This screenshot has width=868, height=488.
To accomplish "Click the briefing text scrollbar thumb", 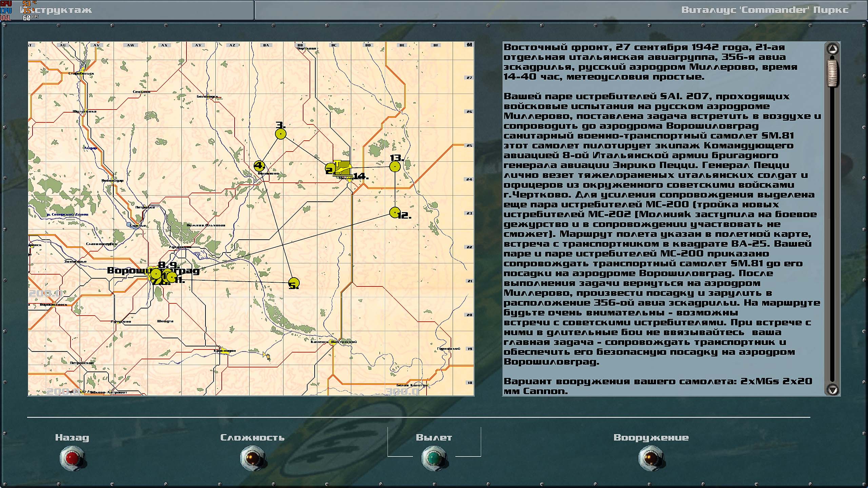I will point(833,73).
